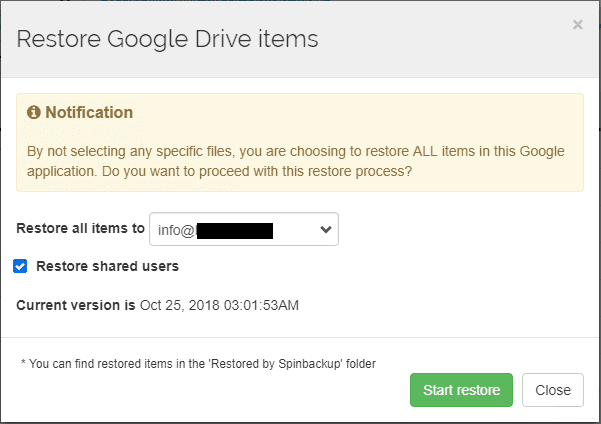The height and width of the screenshot is (424, 601).
Task: Click the bold Notification heading text
Action: point(89,113)
